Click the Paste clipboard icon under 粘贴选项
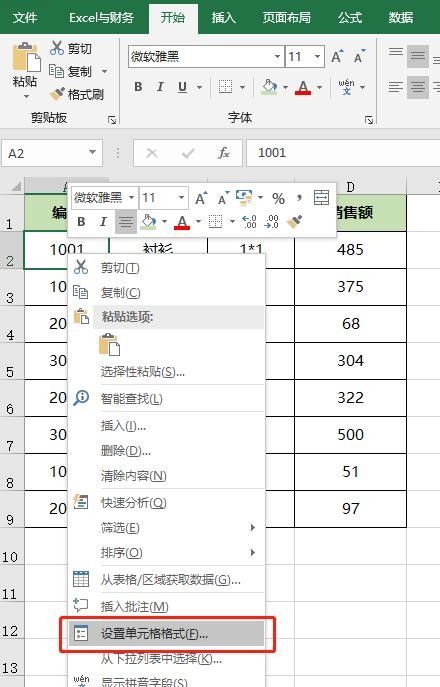Screen dimensions: 440x687 pyautogui.click(x=109, y=344)
